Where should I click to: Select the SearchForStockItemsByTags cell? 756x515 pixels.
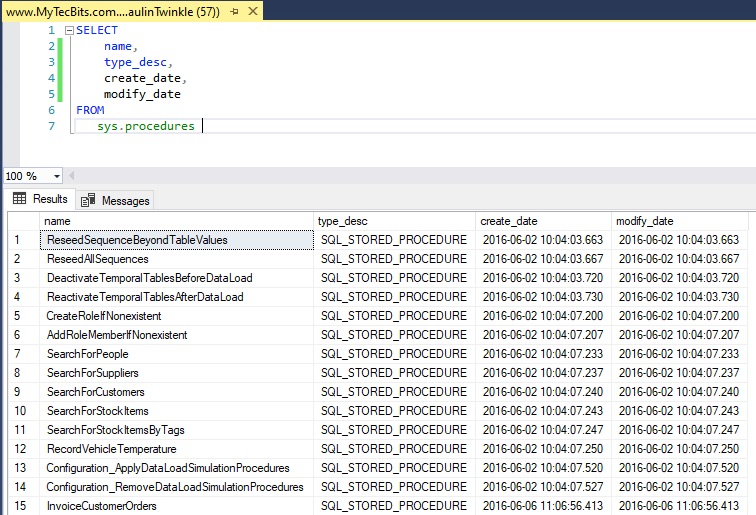(176, 430)
